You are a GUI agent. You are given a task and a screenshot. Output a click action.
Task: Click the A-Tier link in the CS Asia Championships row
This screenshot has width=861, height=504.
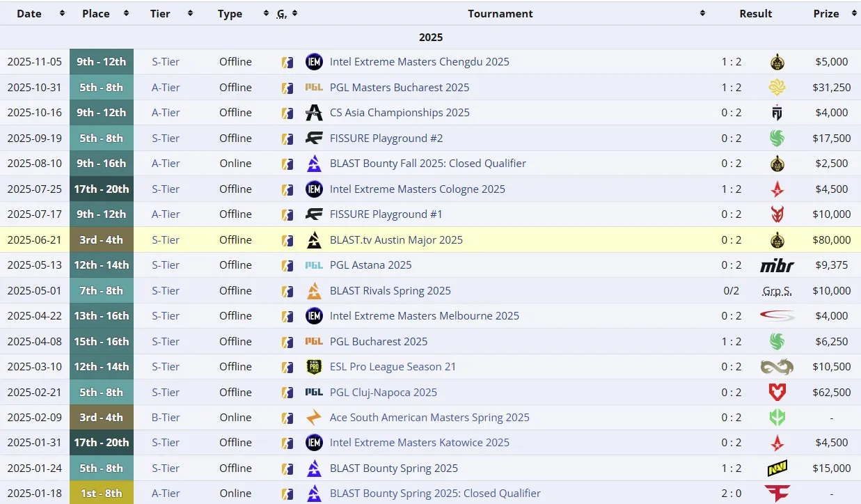coord(166,113)
